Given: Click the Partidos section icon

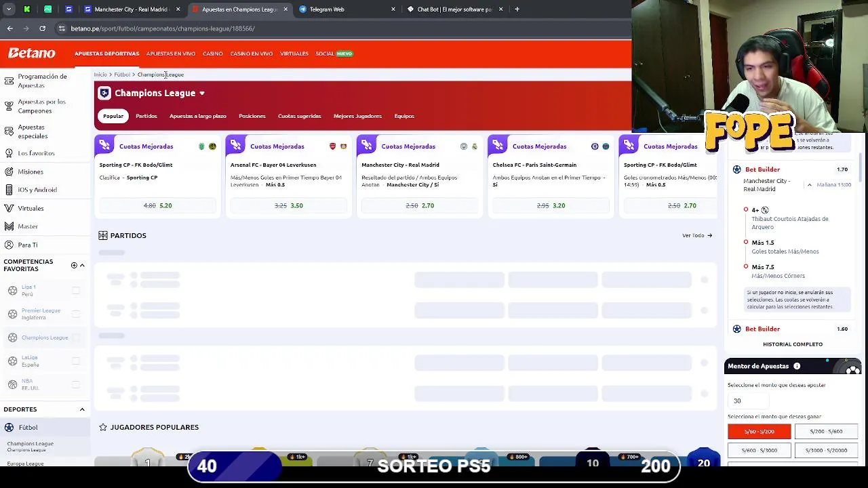Looking at the screenshot, I should [x=103, y=235].
